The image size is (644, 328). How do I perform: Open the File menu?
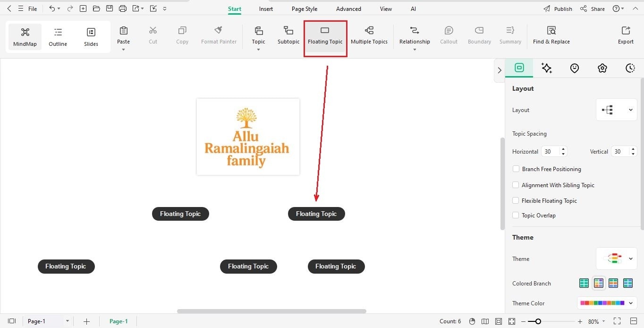33,9
